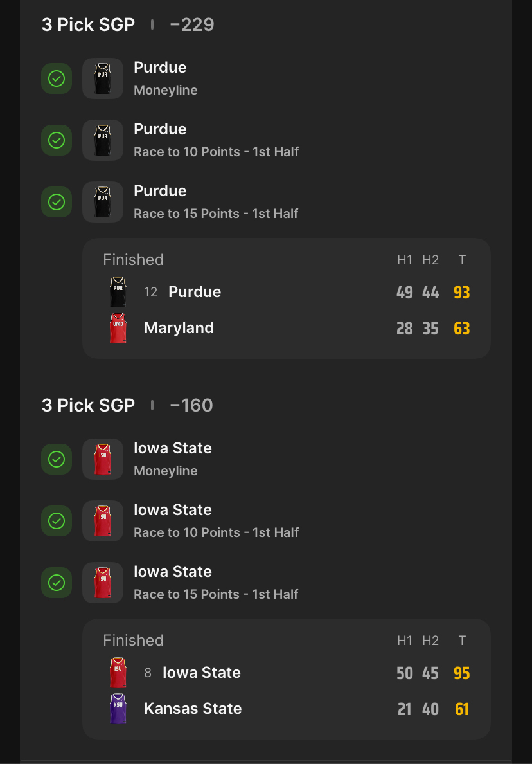This screenshot has width=532, height=764.
Task: Click the T column header in Iowa State scoreboard
Action: pyautogui.click(x=462, y=641)
